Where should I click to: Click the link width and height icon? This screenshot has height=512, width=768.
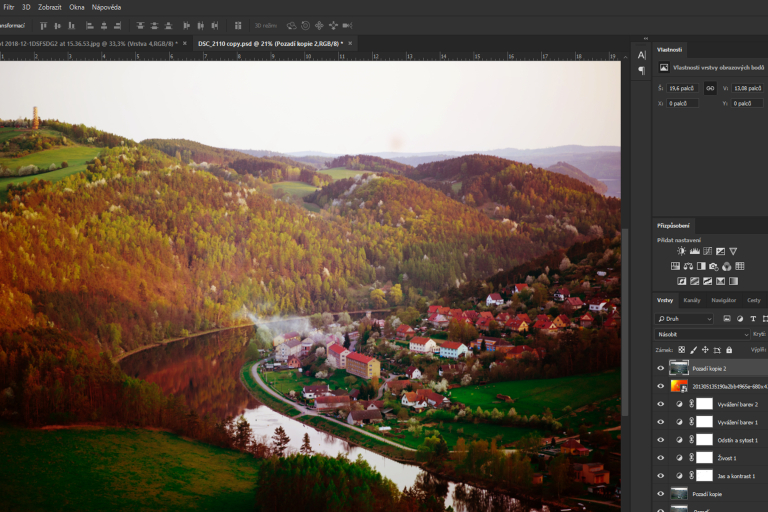[710, 88]
